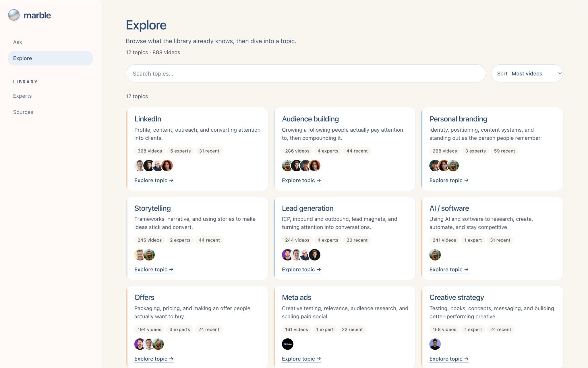Click the LinkedIn topic title

point(148,119)
